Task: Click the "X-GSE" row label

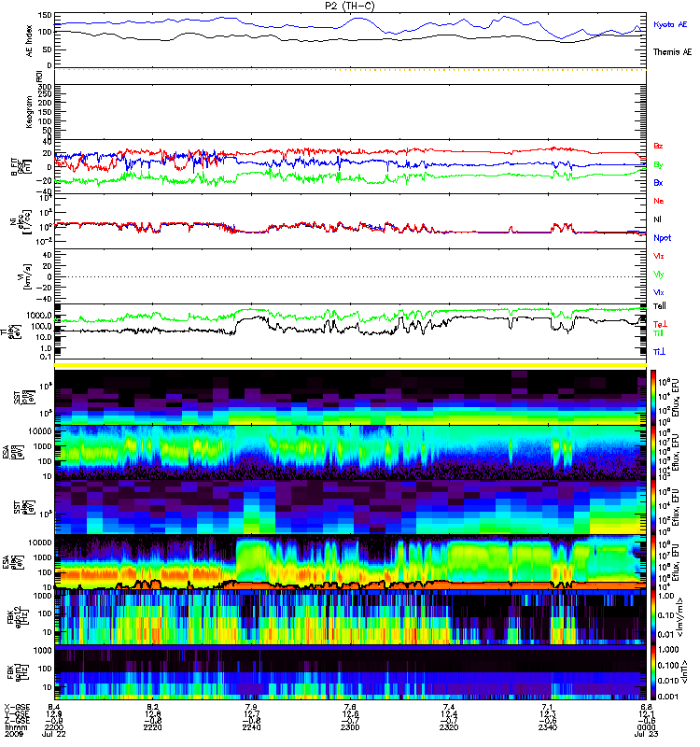Action: (x=16, y=707)
